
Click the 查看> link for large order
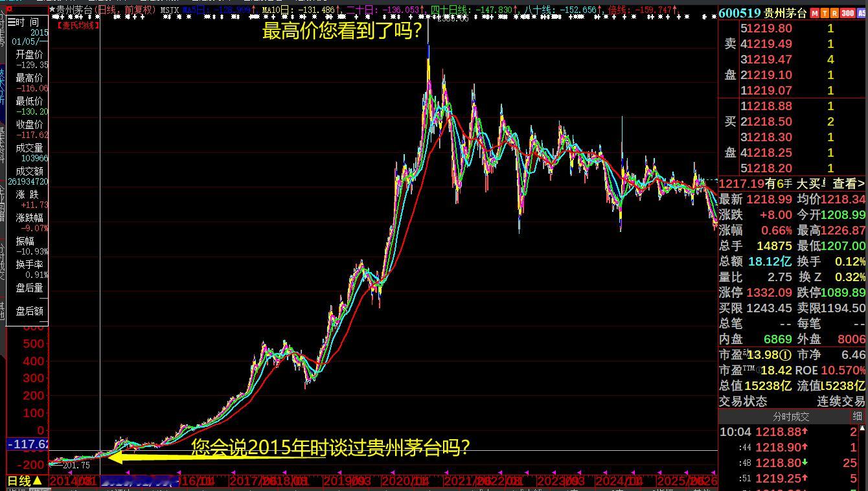(849, 184)
